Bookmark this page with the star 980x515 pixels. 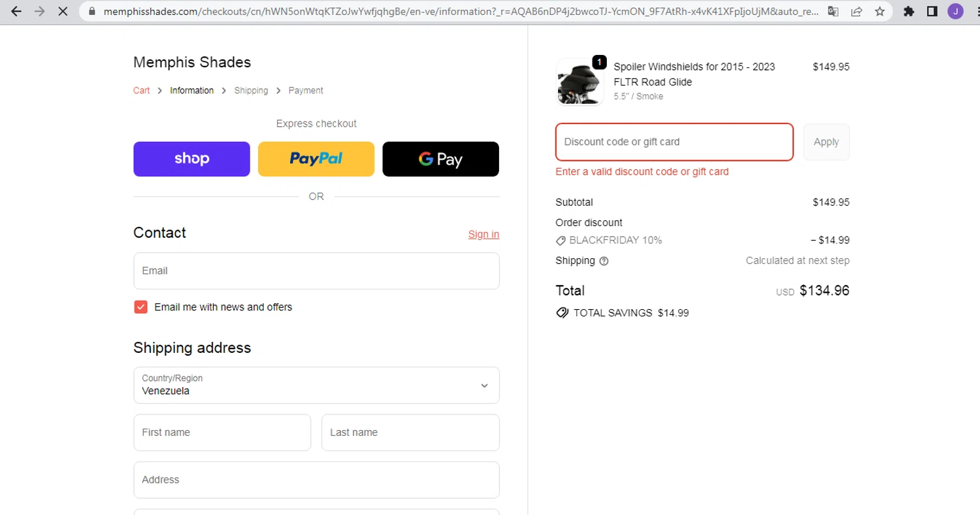click(x=879, y=11)
